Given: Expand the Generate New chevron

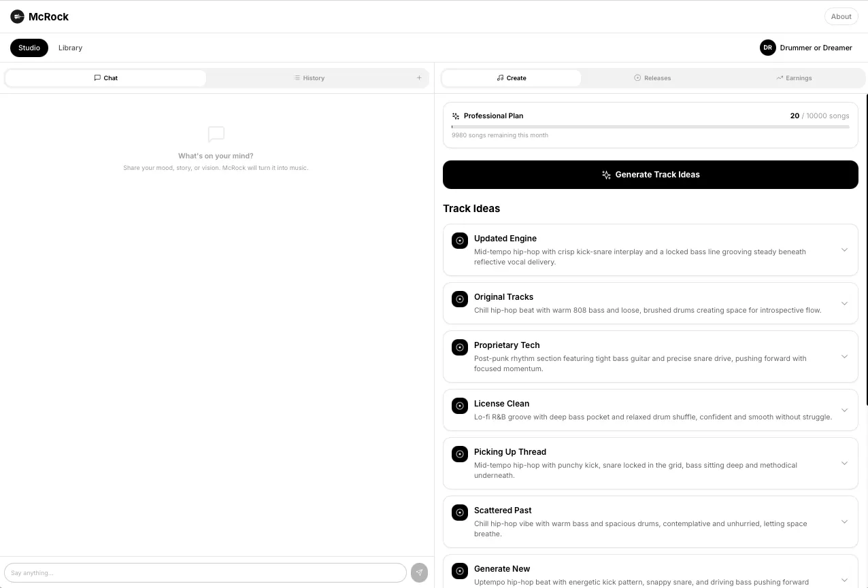Looking at the screenshot, I should pyautogui.click(x=844, y=580).
